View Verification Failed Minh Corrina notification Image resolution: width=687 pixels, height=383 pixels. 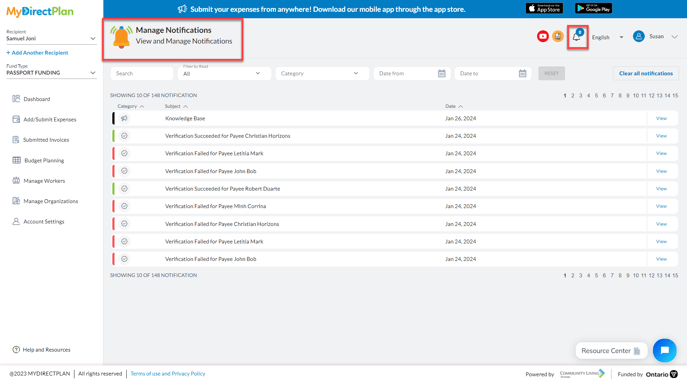pos(661,206)
